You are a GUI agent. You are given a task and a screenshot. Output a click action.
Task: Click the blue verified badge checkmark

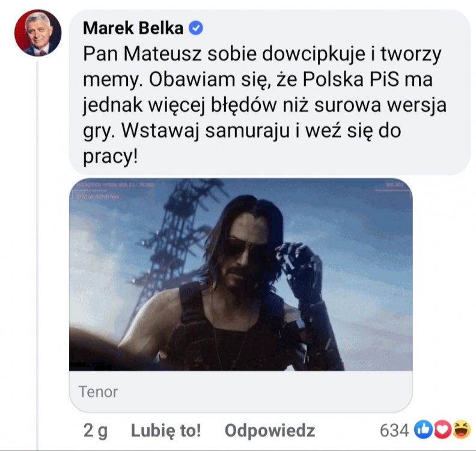pos(196,28)
